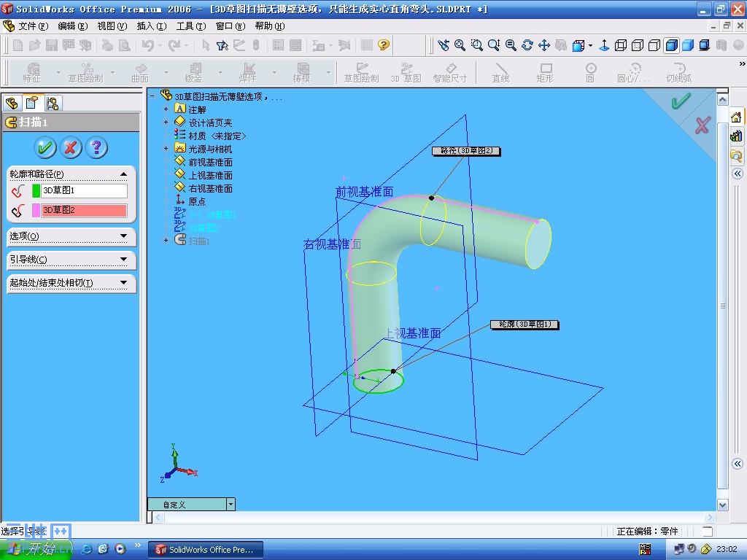Switch display to Hidden Lines Removed
This screenshot has width=747, height=560.
coord(654,45)
